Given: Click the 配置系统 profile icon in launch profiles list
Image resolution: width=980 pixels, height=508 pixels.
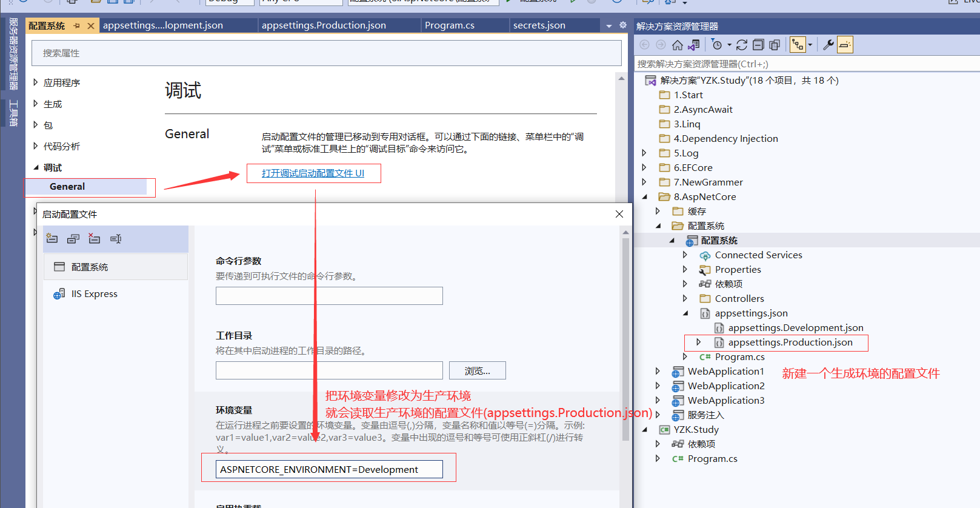Looking at the screenshot, I should pos(59,267).
